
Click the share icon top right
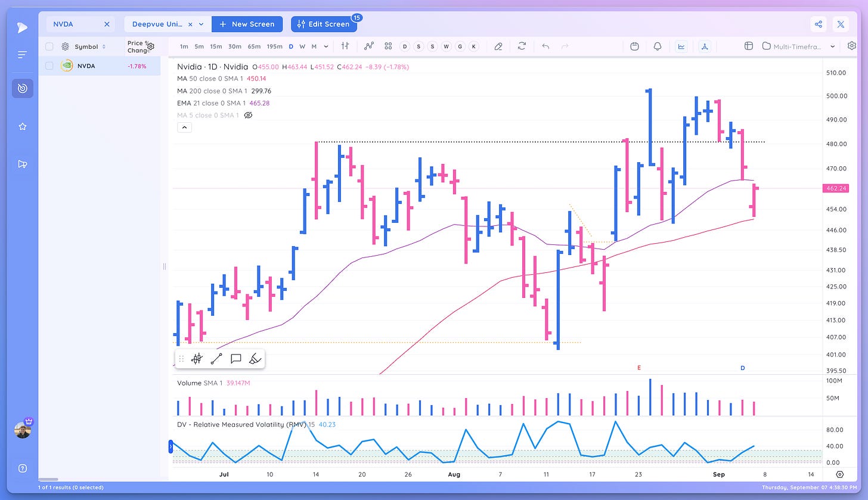tap(819, 24)
